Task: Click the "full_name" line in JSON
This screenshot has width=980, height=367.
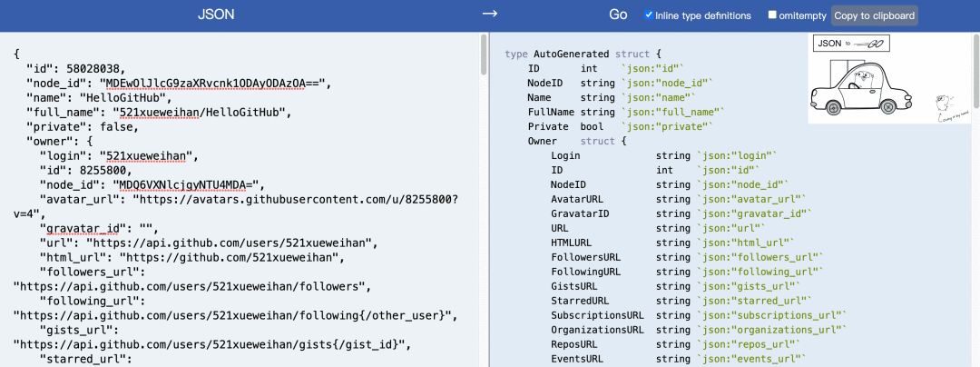Action: point(159,113)
